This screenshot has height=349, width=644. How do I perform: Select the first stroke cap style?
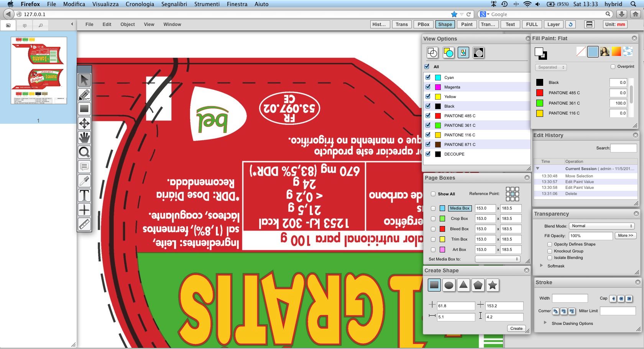(613, 298)
